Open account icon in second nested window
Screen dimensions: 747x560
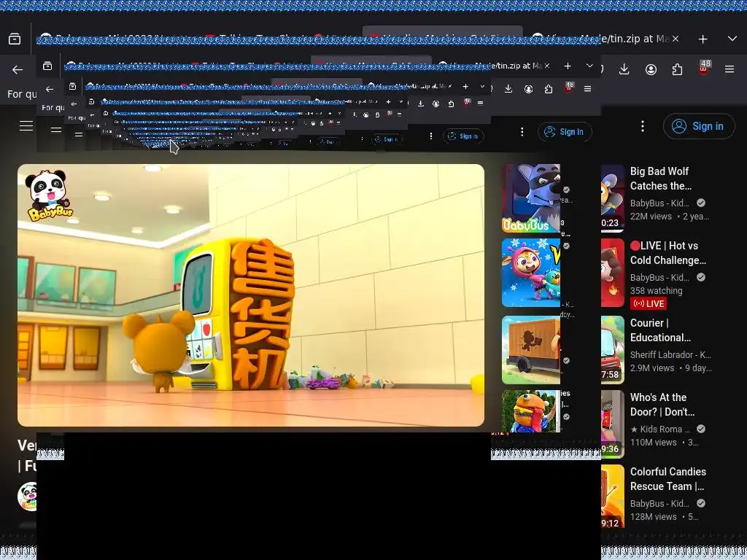528,89
